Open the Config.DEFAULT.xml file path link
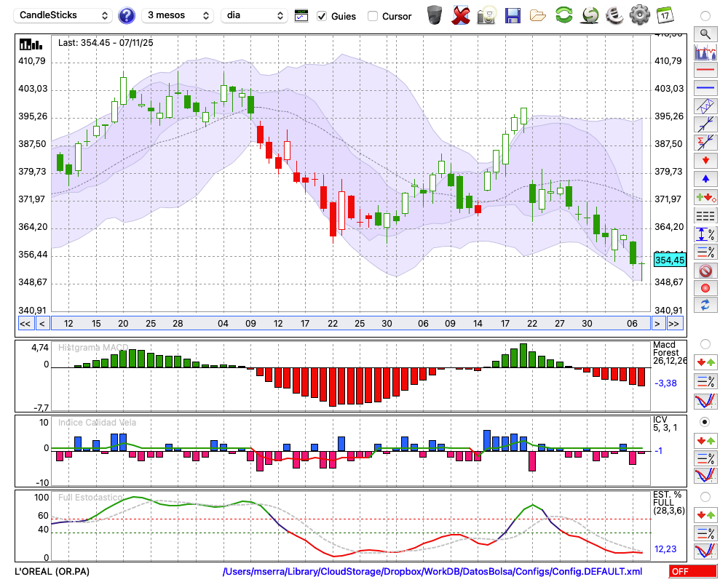This screenshot has width=728, height=582. (x=432, y=572)
